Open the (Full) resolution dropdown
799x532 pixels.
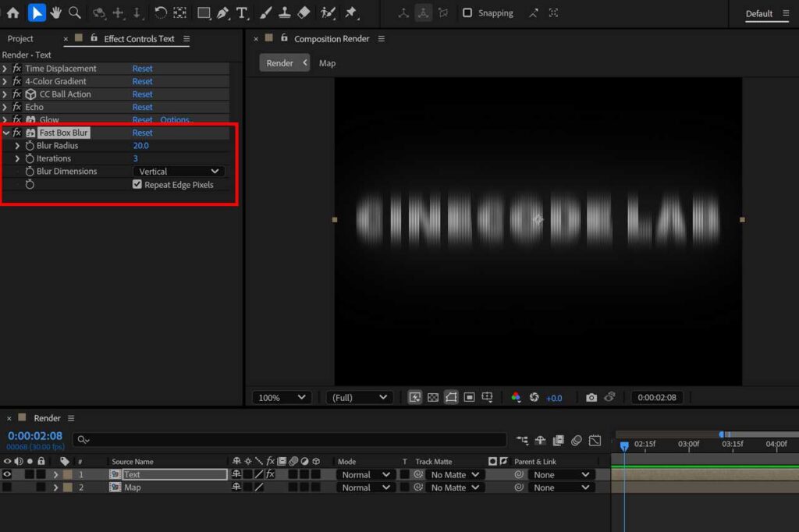(359, 398)
